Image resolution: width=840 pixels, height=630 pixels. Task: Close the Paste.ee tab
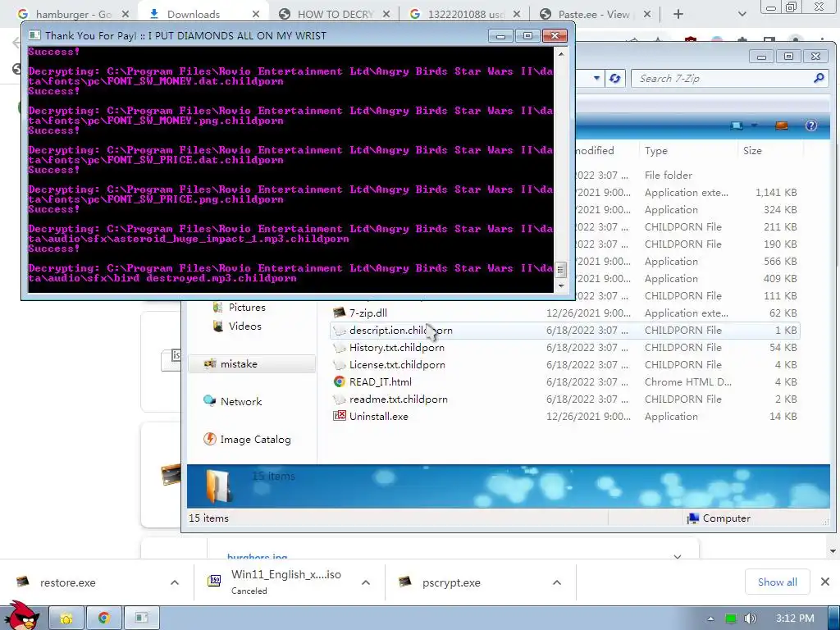(x=647, y=15)
